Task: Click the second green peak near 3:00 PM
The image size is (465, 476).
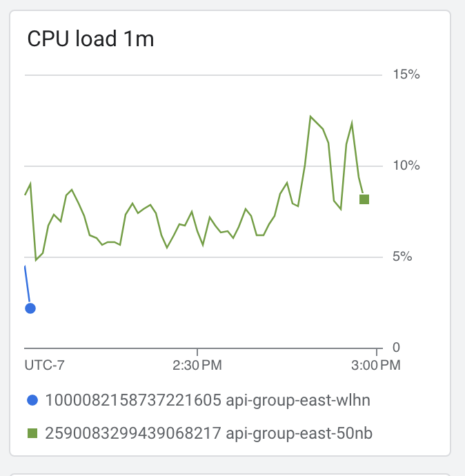Action: 352,122
